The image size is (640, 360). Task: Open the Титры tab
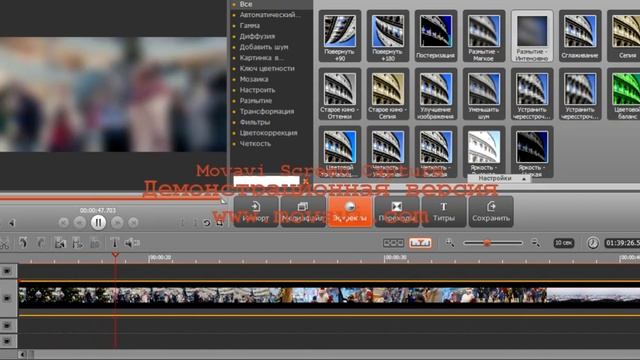[x=444, y=211]
